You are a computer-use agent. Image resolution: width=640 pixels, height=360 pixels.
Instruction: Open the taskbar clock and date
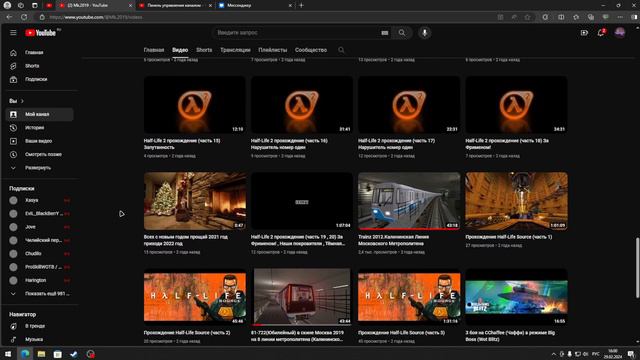click(x=613, y=354)
